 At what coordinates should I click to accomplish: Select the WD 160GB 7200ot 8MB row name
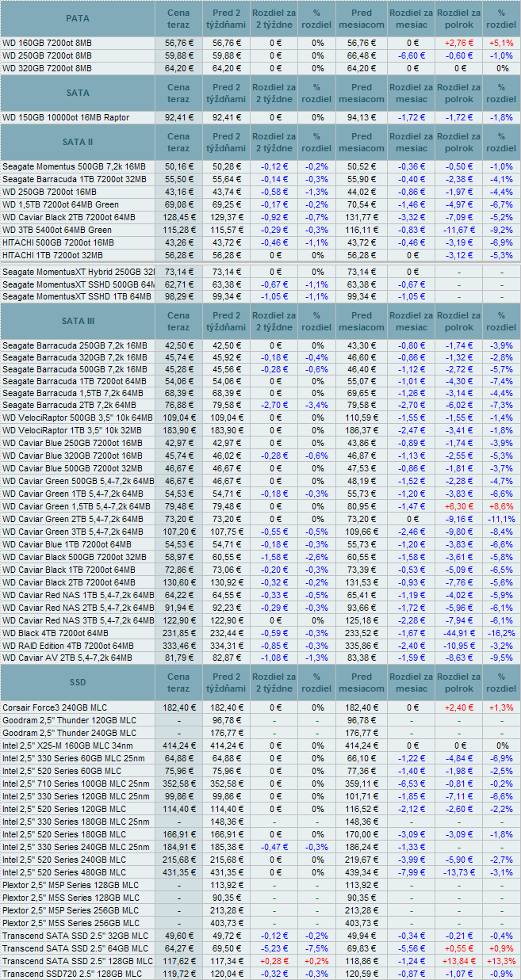pyautogui.click(x=47, y=43)
